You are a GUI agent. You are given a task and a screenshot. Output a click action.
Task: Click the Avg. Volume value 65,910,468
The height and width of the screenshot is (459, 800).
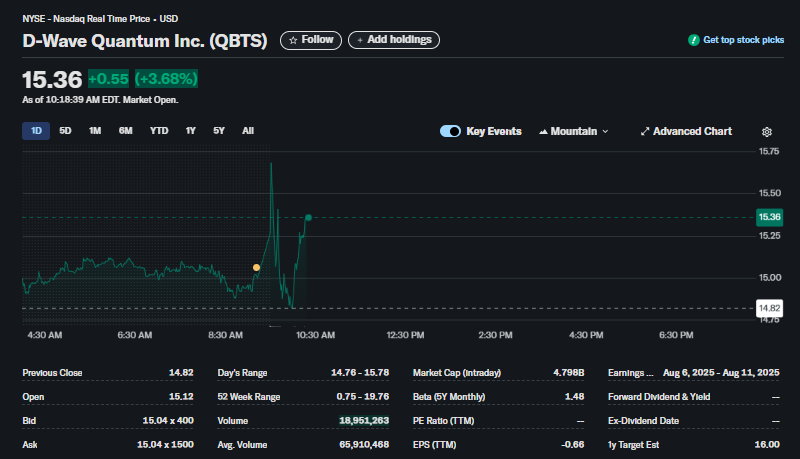[x=364, y=445]
